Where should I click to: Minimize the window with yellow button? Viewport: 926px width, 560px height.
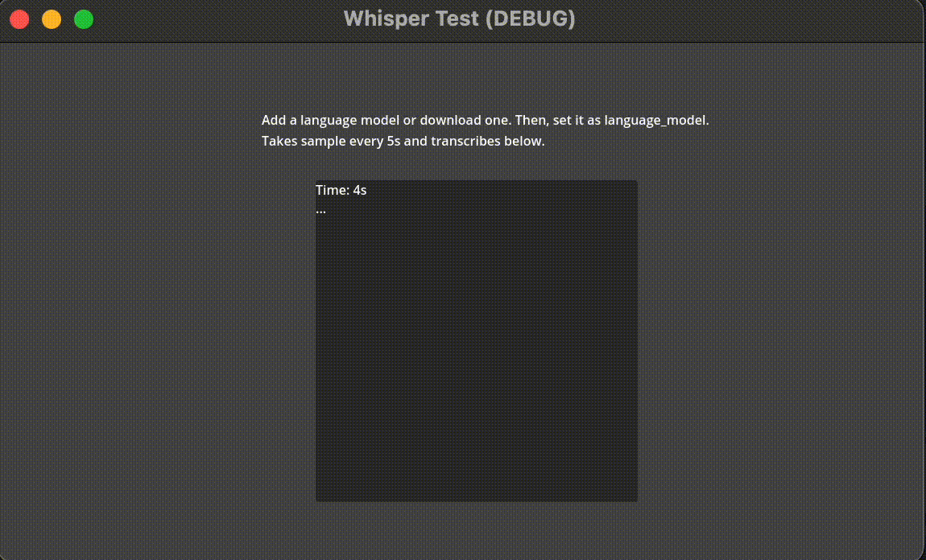click(52, 19)
